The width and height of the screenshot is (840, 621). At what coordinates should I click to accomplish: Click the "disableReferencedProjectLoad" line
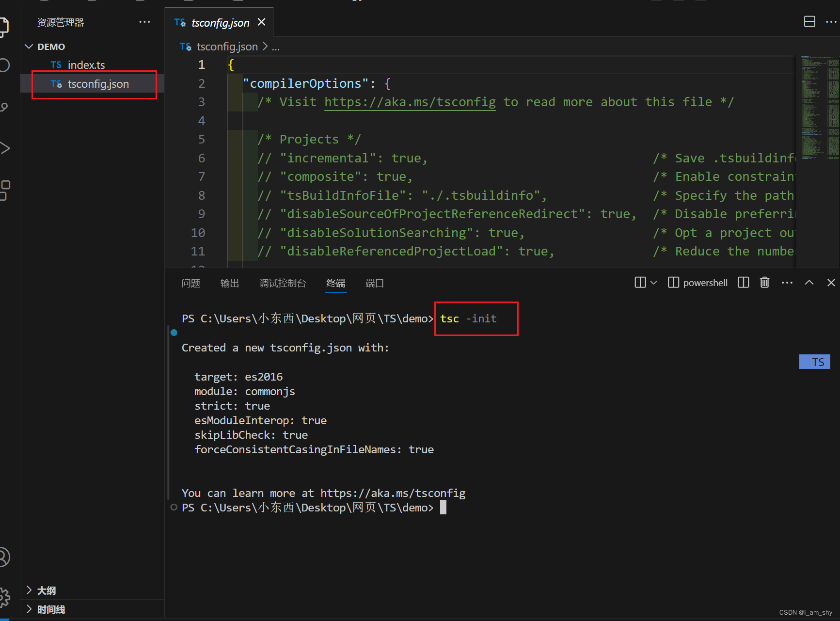pyautogui.click(x=406, y=252)
